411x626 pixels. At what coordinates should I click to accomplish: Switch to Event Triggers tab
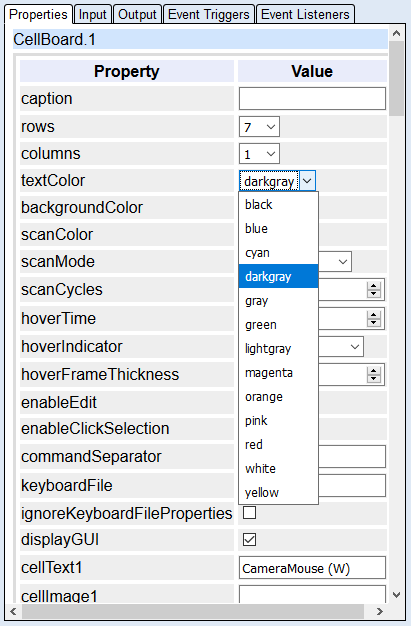point(209,14)
